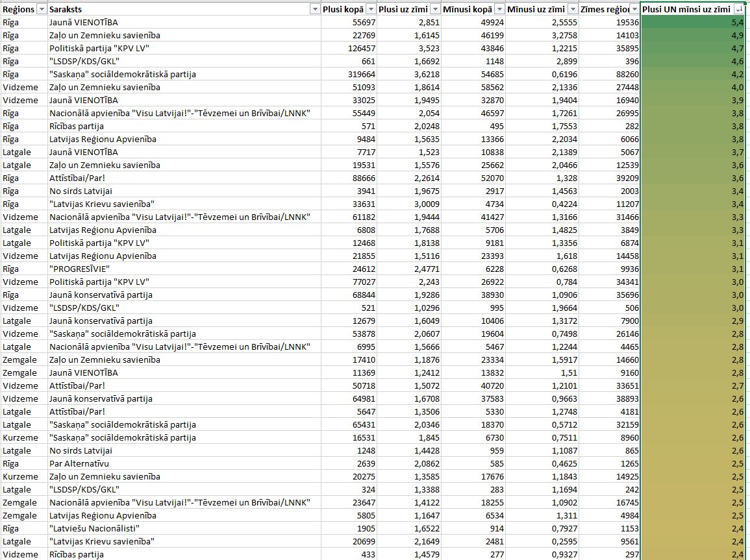The height and width of the screenshot is (560, 750).
Task: Select cell with value 433
Action: (349, 554)
